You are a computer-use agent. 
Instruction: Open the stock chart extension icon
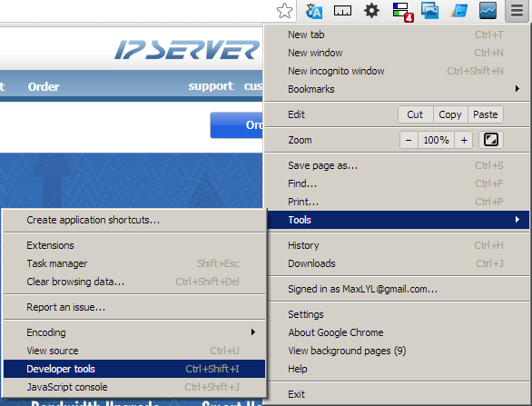pyautogui.click(x=488, y=11)
